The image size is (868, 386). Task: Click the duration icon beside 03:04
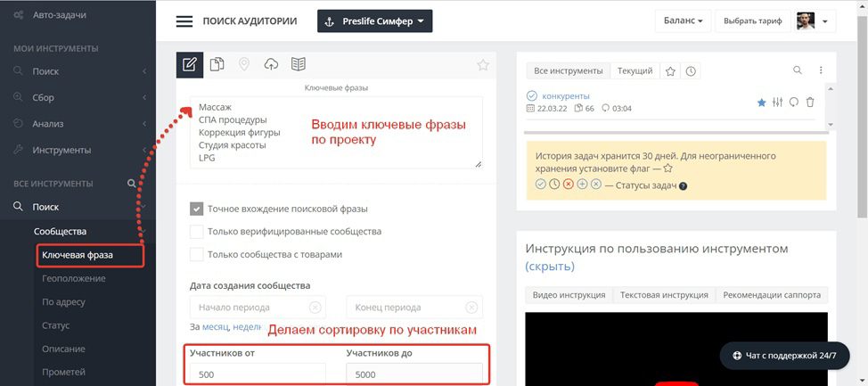tap(605, 109)
